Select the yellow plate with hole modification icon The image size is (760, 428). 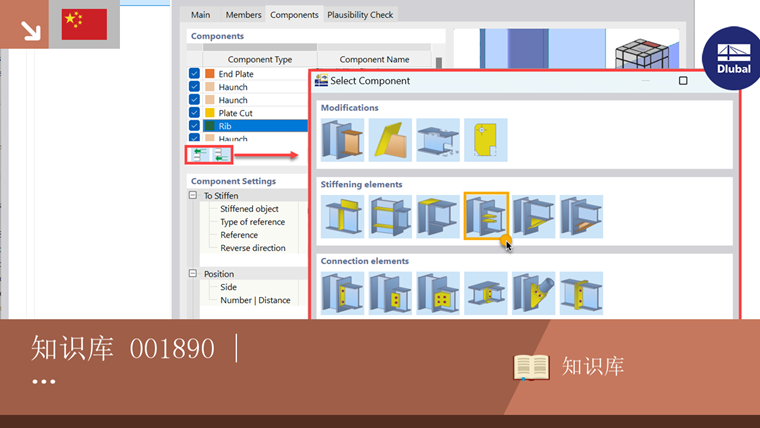click(486, 140)
